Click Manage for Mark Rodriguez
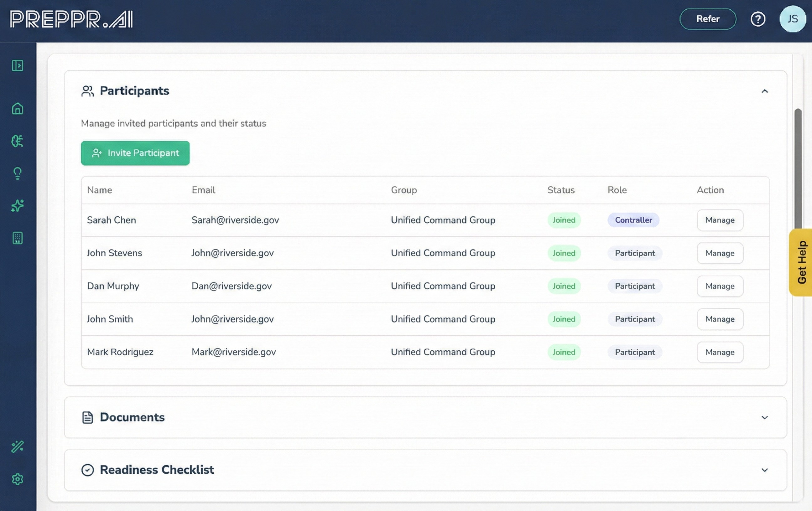The image size is (812, 511). [x=720, y=352]
